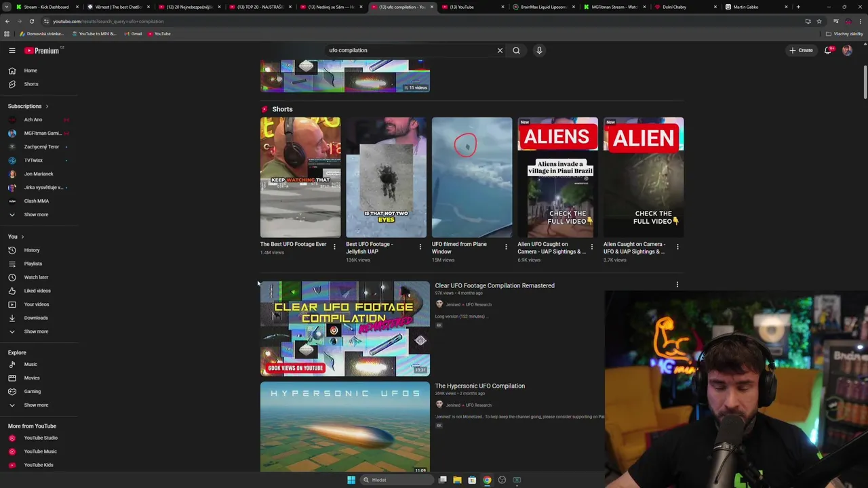Open Liked videos in the sidebar
The width and height of the screenshot is (868, 488).
[x=39, y=291]
